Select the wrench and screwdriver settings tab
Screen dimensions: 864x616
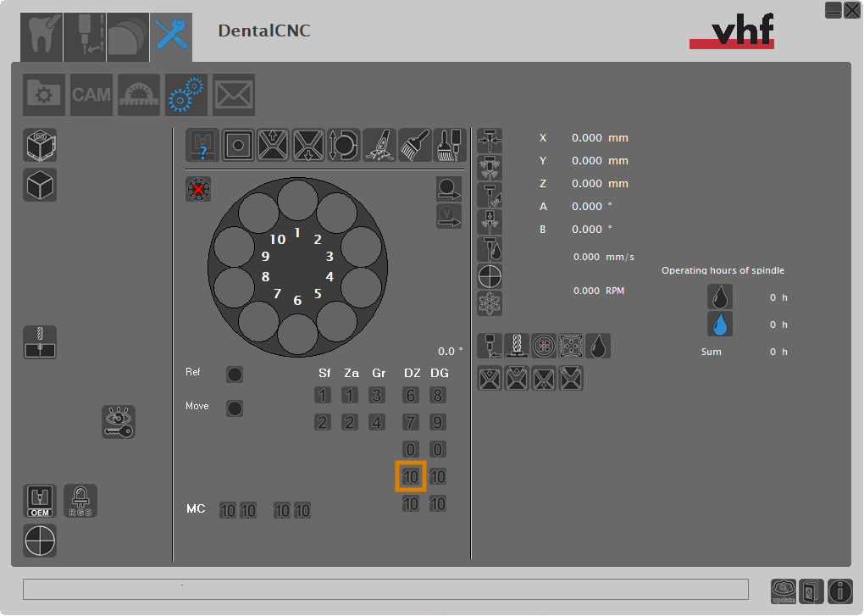(x=171, y=37)
